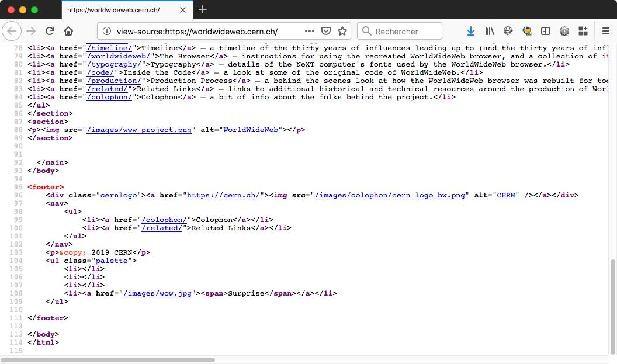Click line number 95
Screen dimensions: 617x364
tap(18, 188)
